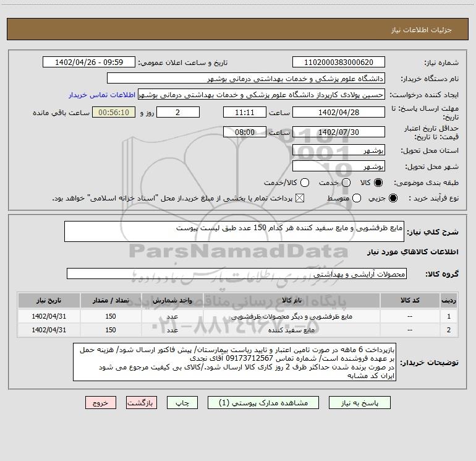The width and height of the screenshot is (476, 461).
Task: Click the delivery city field بوشهر
Action: [339, 166]
